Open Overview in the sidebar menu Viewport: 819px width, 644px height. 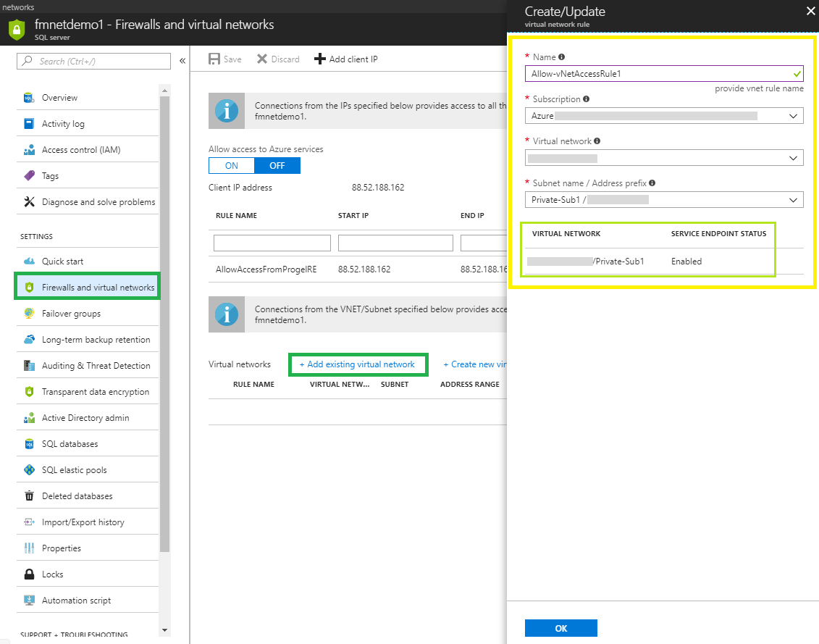pyautogui.click(x=88, y=98)
